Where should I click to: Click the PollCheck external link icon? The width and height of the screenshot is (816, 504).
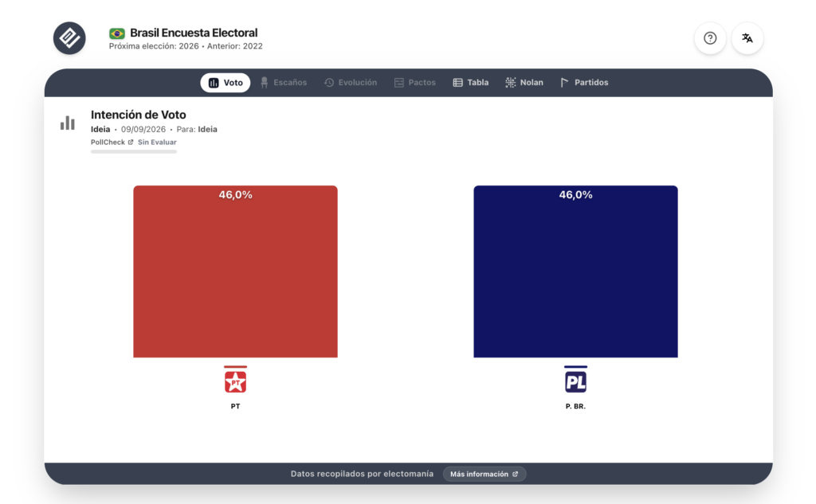point(131,142)
